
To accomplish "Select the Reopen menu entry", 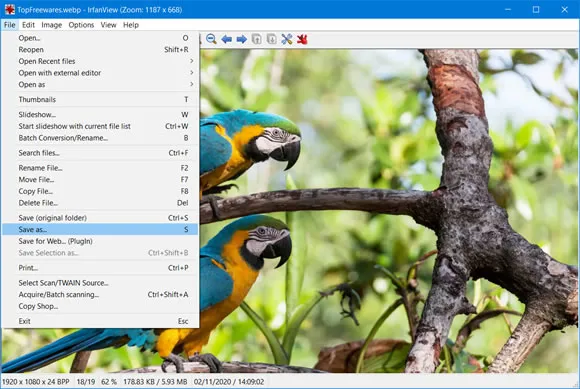I will [100, 50].
